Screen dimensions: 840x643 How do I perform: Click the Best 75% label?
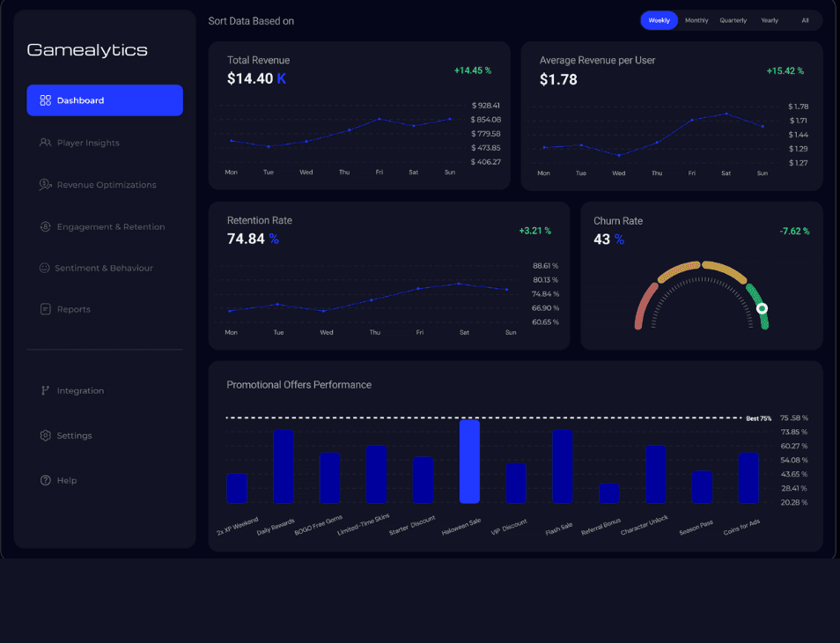tap(759, 418)
